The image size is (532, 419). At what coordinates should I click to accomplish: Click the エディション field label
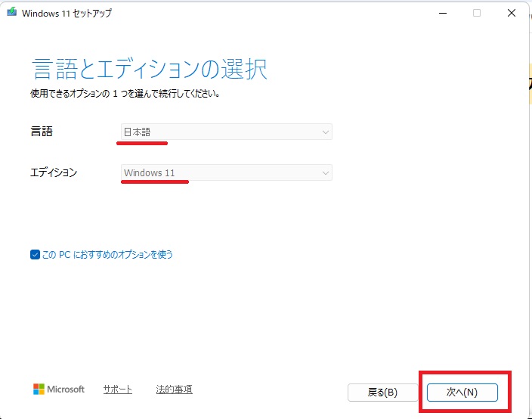pyautogui.click(x=53, y=172)
